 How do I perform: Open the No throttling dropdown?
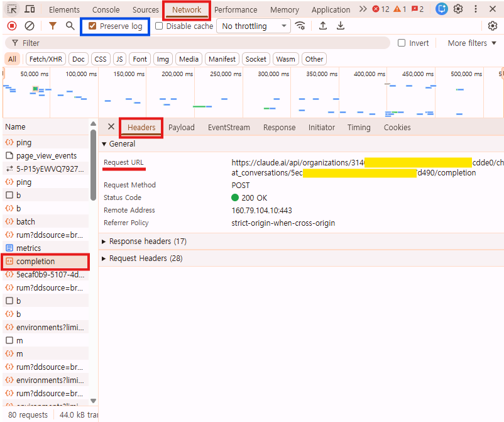(253, 26)
